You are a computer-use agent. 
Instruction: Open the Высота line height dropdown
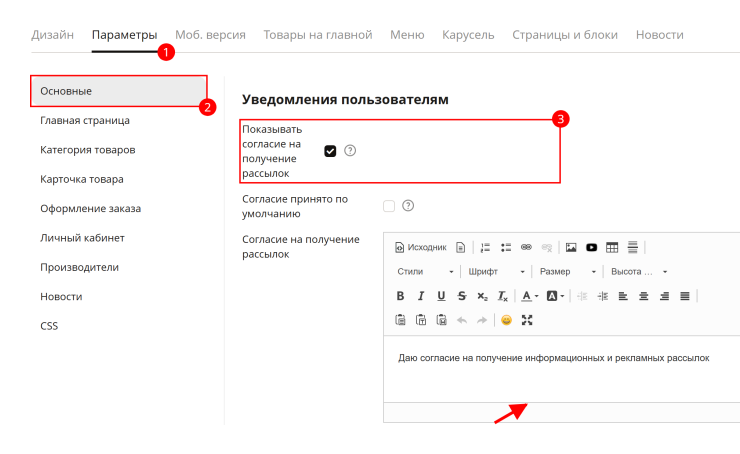[x=639, y=272]
